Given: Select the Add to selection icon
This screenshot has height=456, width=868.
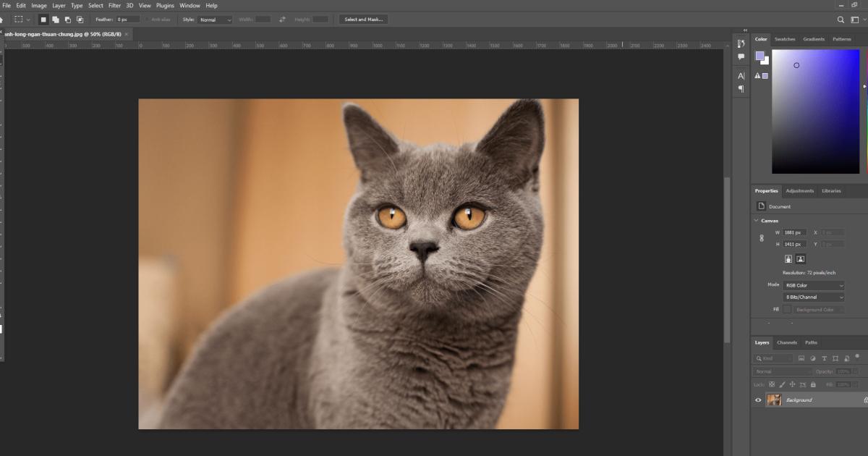Looking at the screenshot, I should [56, 20].
